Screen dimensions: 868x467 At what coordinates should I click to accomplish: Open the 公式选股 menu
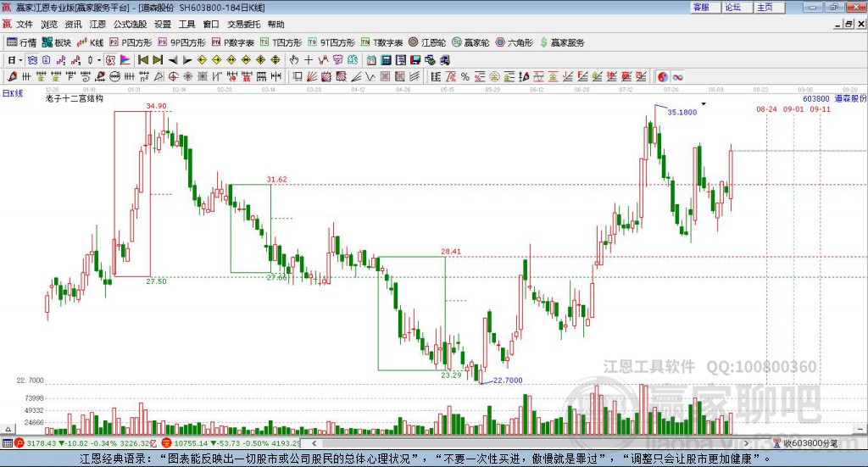pyautogui.click(x=130, y=25)
